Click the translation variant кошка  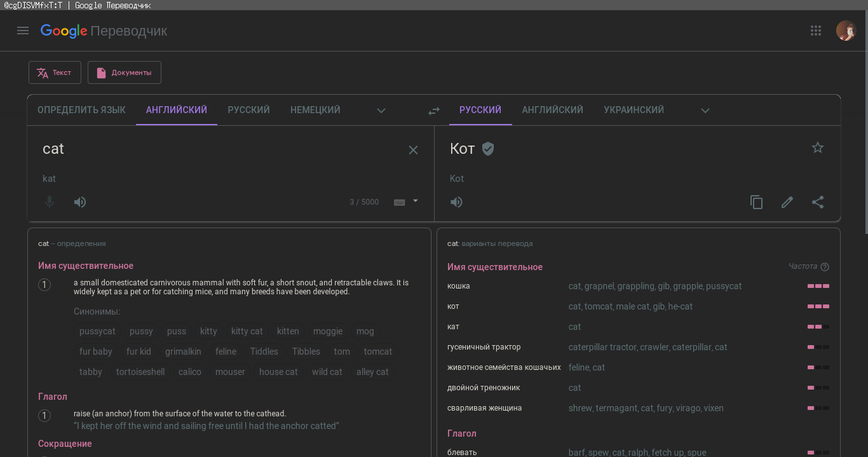pyautogui.click(x=459, y=286)
